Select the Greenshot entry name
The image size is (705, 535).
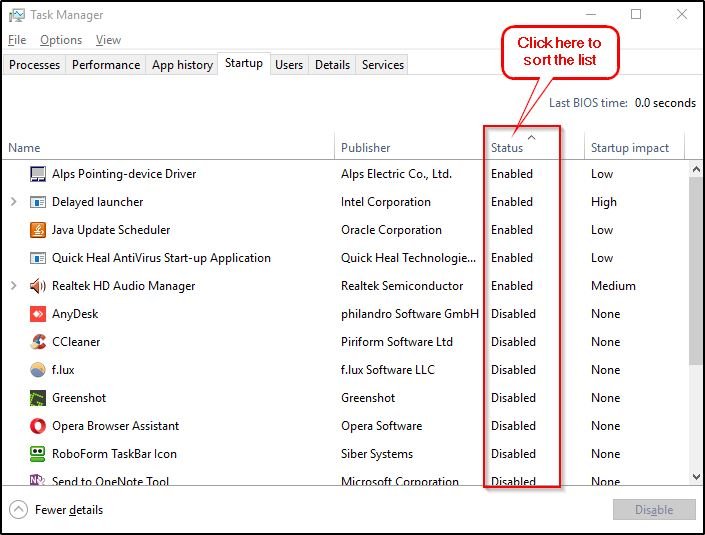coord(79,398)
